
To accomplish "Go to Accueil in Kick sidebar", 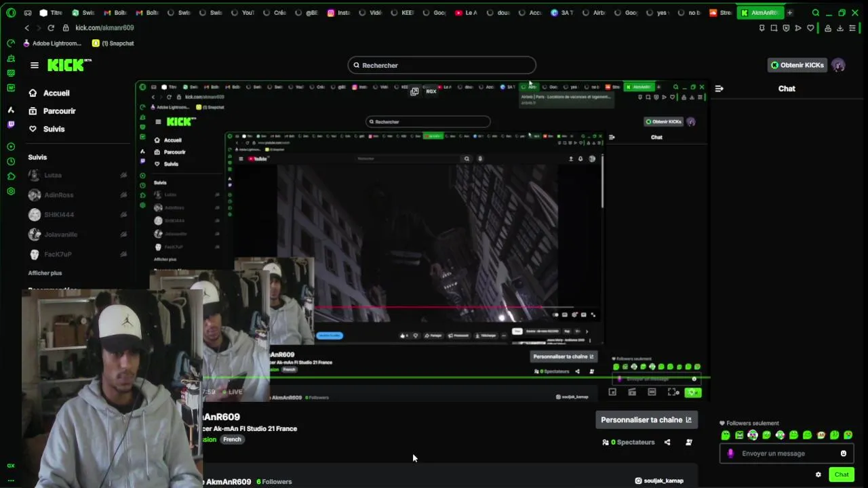I will pos(49,93).
